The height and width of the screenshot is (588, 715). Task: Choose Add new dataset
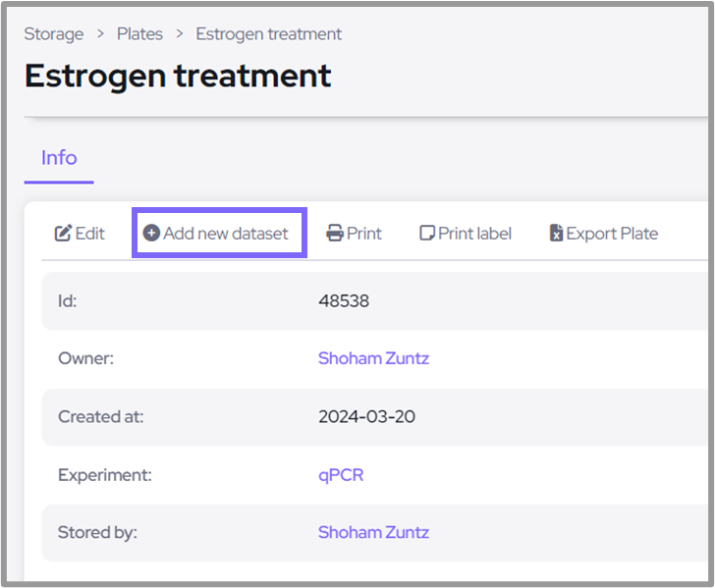pyautogui.click(x=226, y=234)
